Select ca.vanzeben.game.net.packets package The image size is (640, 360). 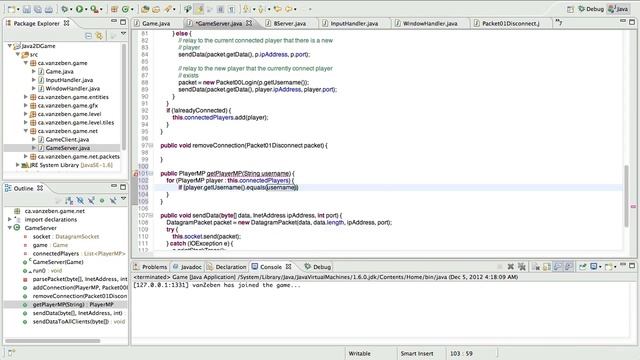[x=78, y=156]
